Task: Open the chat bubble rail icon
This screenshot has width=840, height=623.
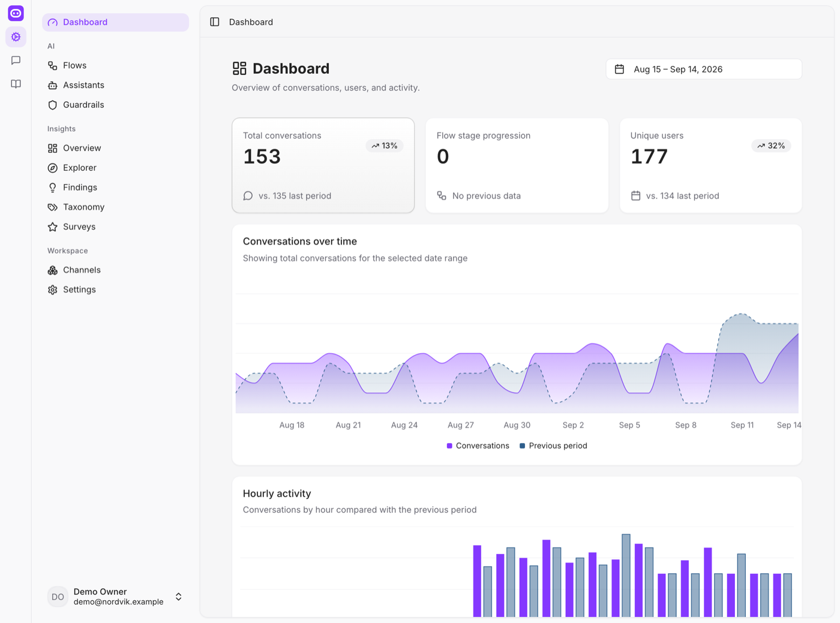Action: tap(16, 61)
